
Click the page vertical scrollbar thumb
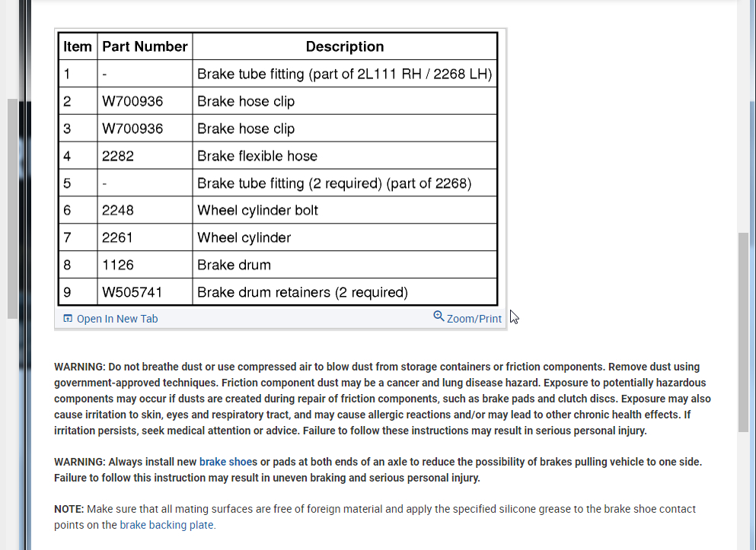coord(743,332)
